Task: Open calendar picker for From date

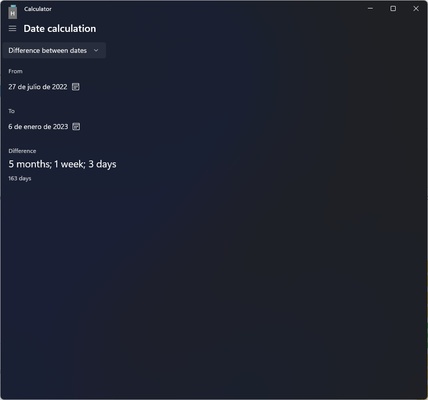Action: coord(76,87)
